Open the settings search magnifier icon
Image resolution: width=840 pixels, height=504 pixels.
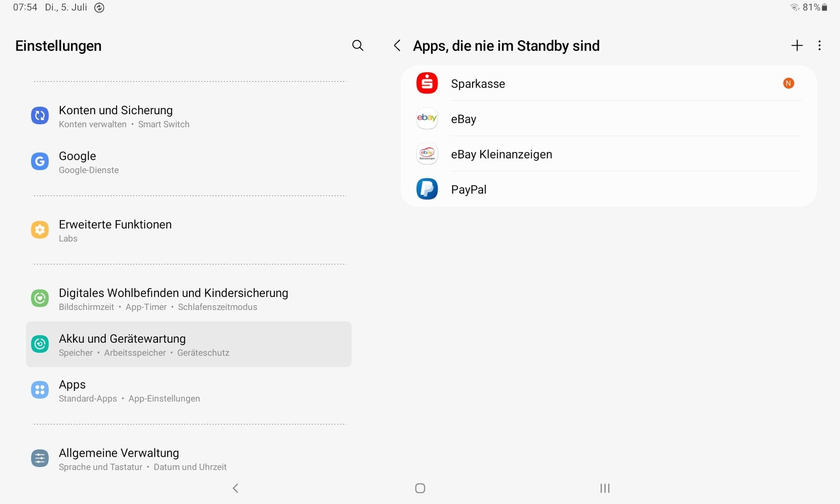point(357,45)
